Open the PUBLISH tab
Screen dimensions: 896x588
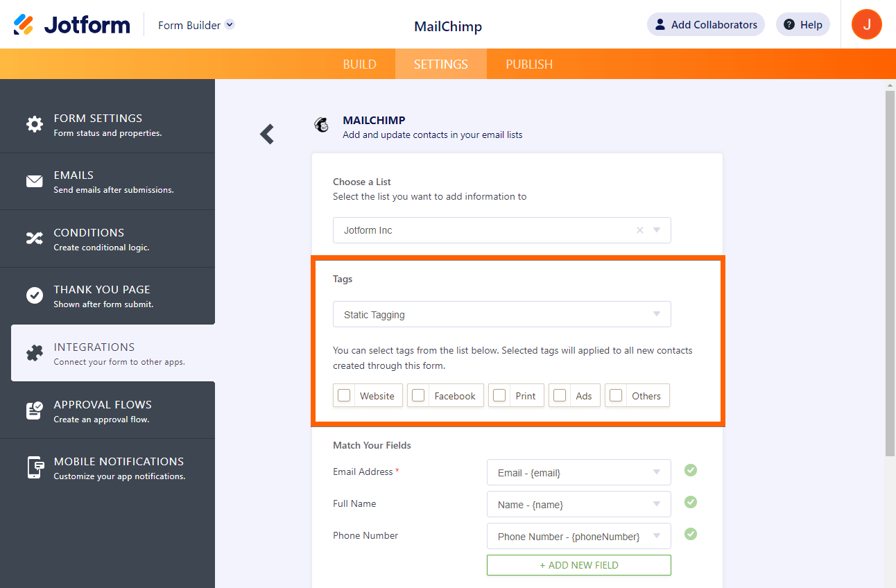pos(528,63)
